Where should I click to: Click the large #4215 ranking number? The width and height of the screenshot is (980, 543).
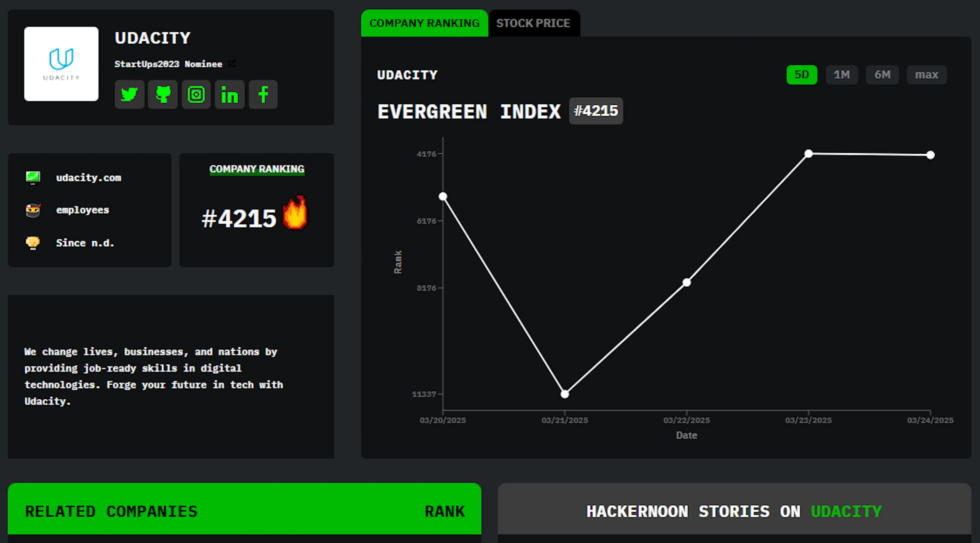[239, 219]
